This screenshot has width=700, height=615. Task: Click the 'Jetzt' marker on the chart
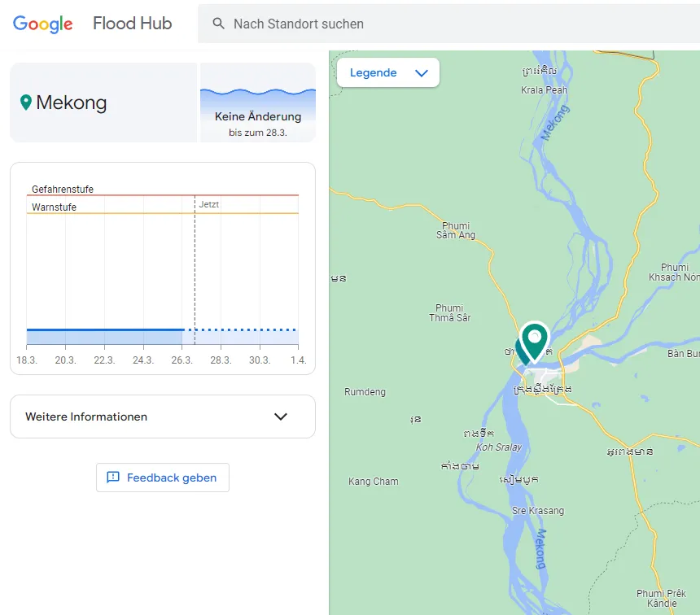pos(209,204)
